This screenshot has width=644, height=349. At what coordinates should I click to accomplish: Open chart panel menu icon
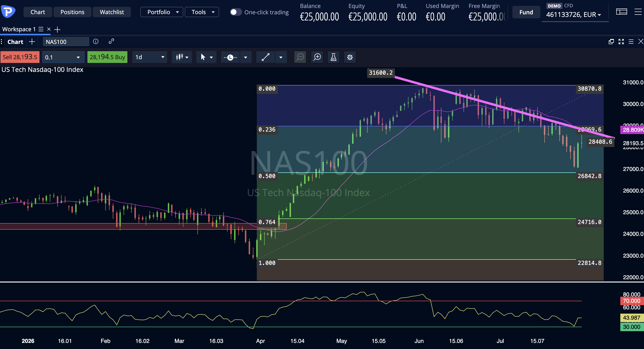point(631,42)
